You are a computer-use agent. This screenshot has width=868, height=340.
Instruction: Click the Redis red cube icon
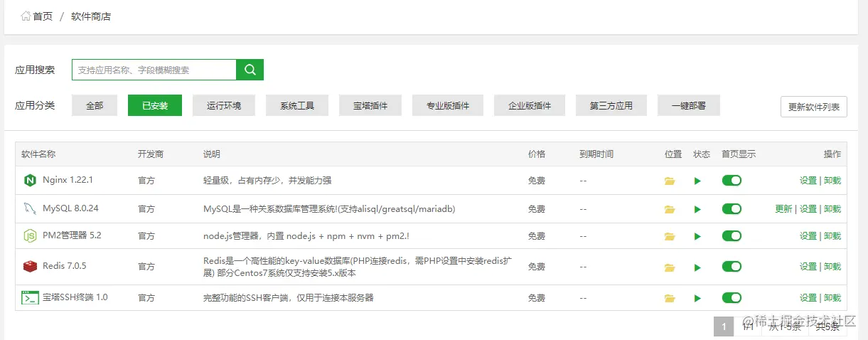(x=29, y=267)
